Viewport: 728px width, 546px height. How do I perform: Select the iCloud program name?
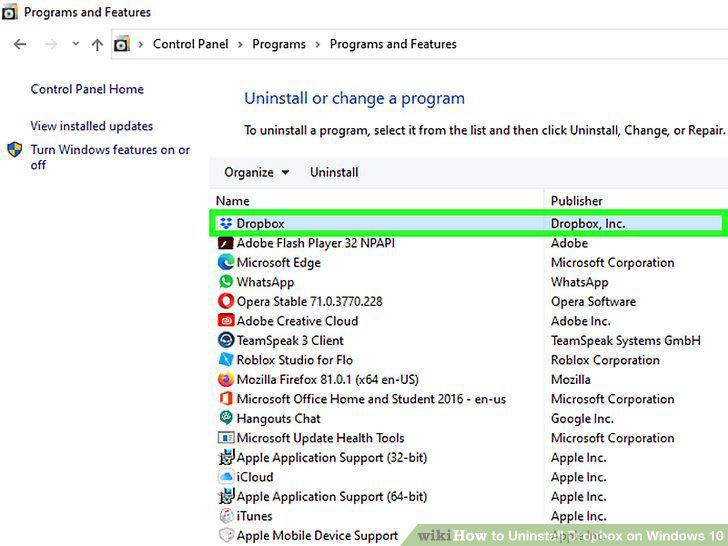click(x=254, y=477)
